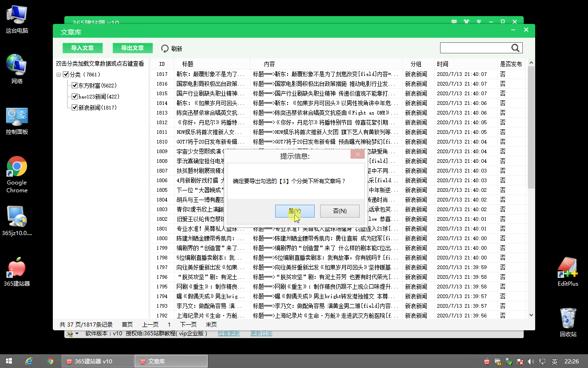
Task: Open the chat message icon in 365建站器 title bar
Action: point(454,21)
